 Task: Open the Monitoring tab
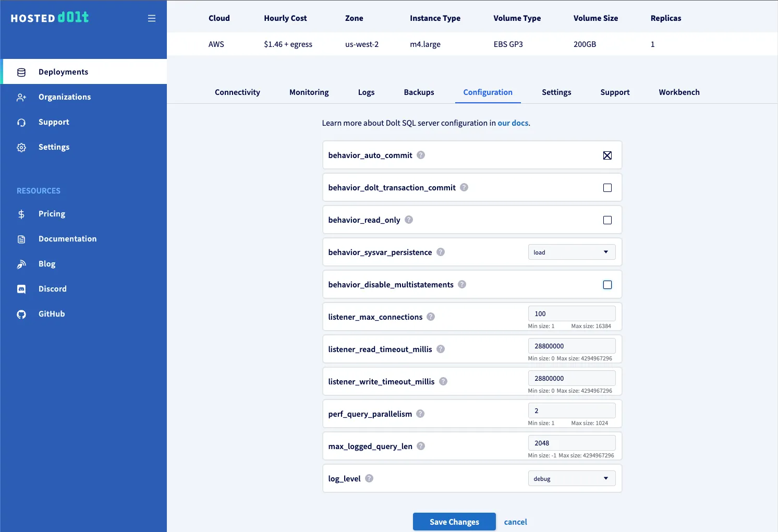coord(309,92)
